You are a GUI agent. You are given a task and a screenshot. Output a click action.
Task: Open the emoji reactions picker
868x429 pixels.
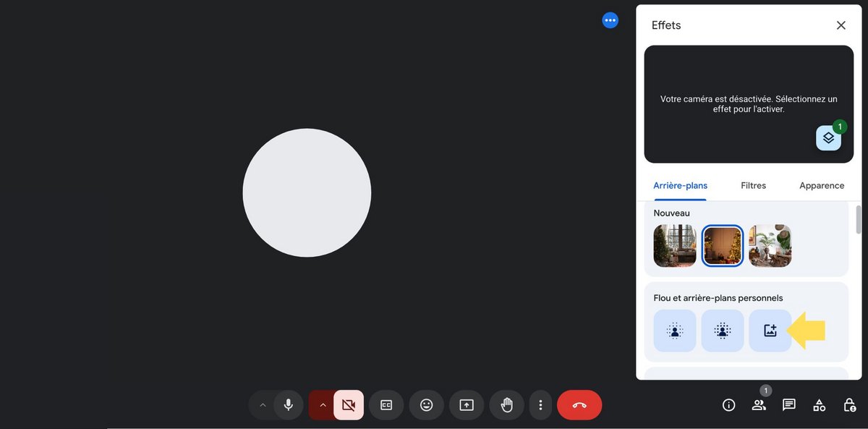pos(427,405)
